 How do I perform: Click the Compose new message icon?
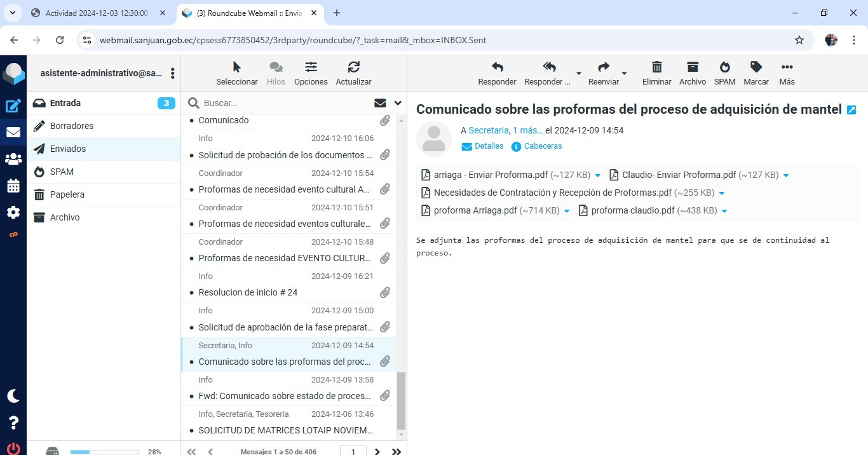[x=13, y=106]
